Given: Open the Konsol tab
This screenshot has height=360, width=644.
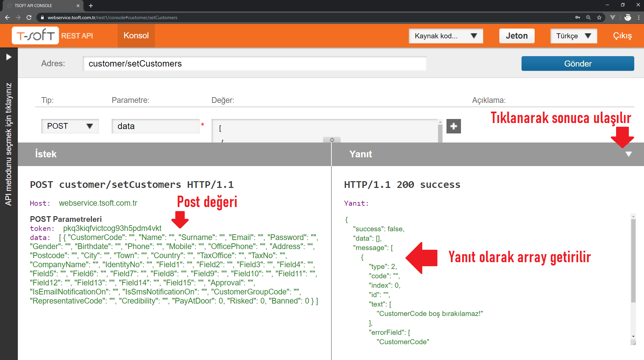Looking at the screenshot, I should 136,36.
